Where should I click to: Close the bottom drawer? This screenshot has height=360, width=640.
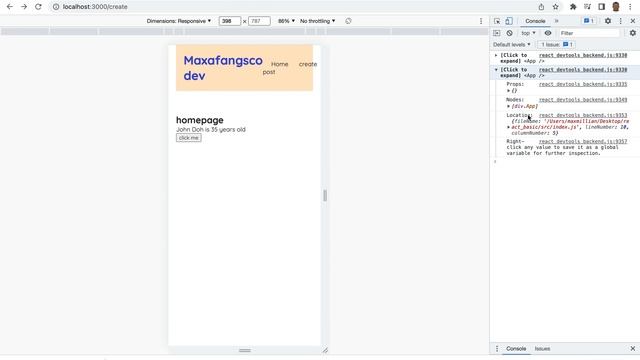coord(633,349)
